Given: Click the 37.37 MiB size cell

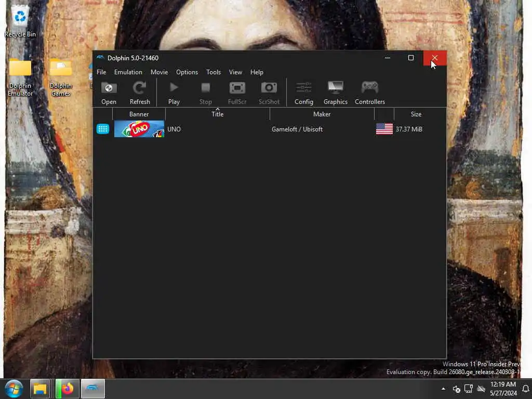Looking at the screenshot, I should 409,129.
